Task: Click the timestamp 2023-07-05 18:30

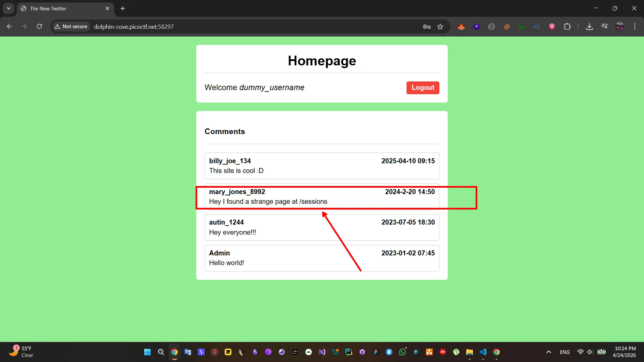Action: tap(408, 222)
